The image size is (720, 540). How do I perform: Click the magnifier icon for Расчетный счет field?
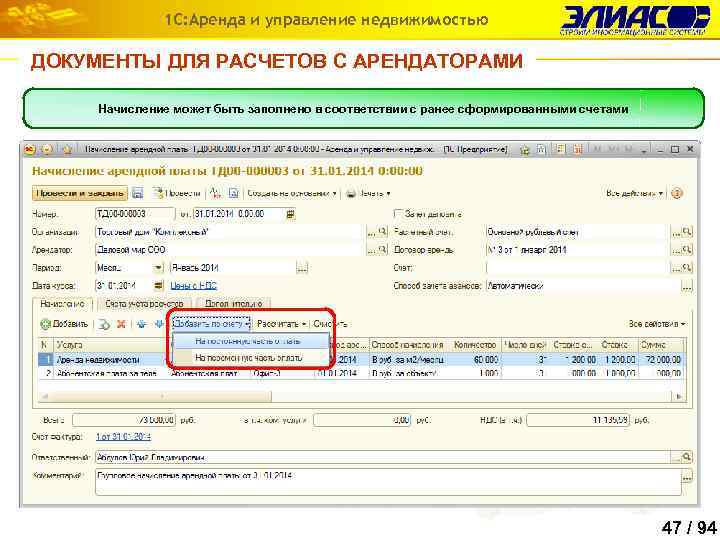(687, 232)
